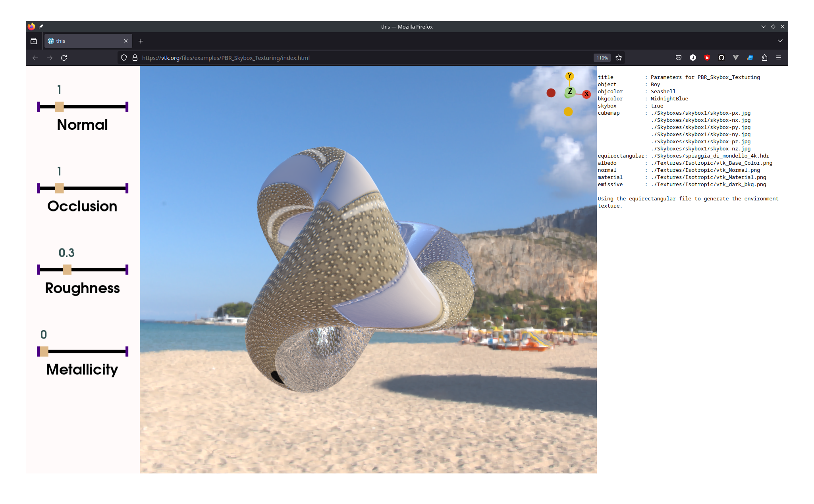This screenshot has width=814, height=504.
Task: Click the 110% zoom level display
Action: pyautogui.click(x=602, y=58)
